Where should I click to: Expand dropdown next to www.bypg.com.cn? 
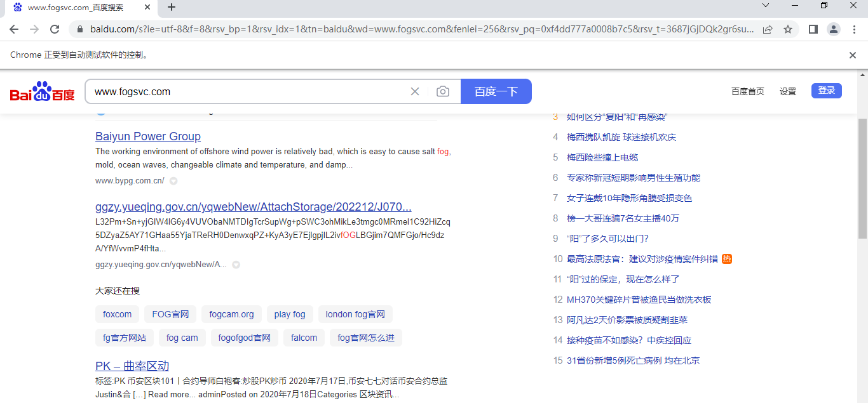click(173, 181)
